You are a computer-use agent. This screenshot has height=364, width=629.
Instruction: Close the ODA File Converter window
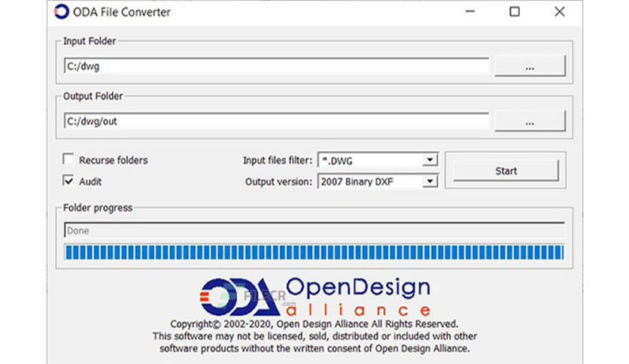(560, 11)
